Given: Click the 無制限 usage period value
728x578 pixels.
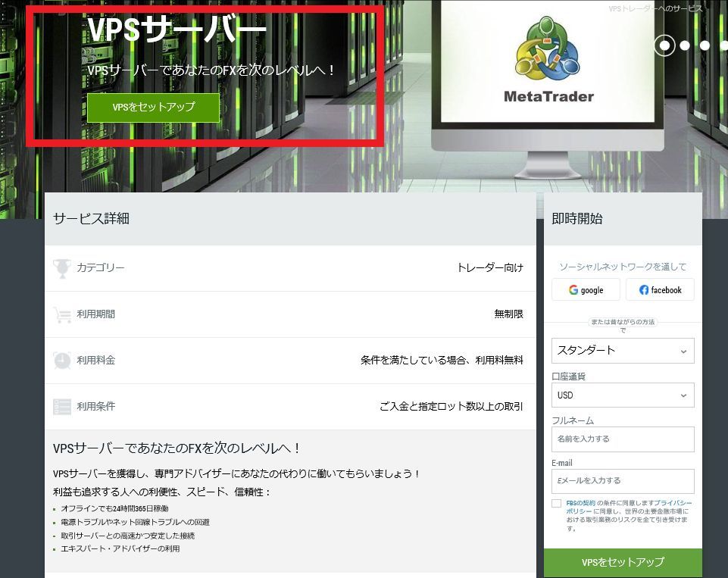Looking at the screenshot, I should click(509, 314).
